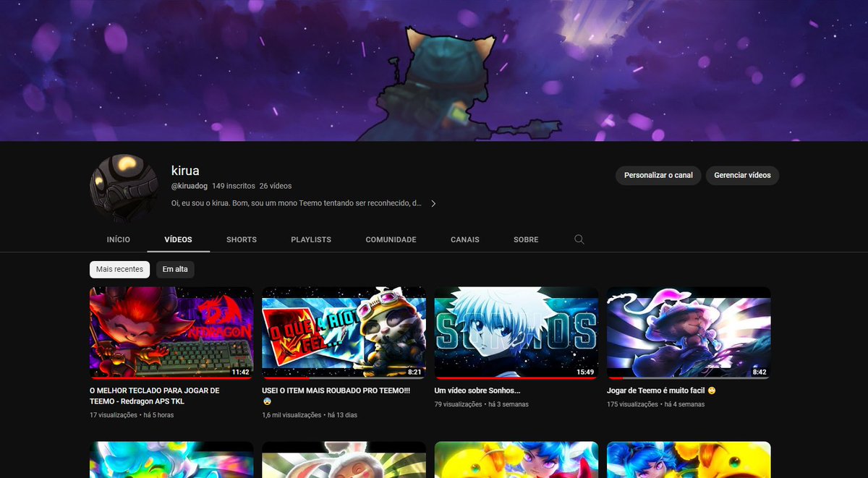Click title Um vídeo sobre Sonhos...
The image size is (868, 478).
pos(477,390)
